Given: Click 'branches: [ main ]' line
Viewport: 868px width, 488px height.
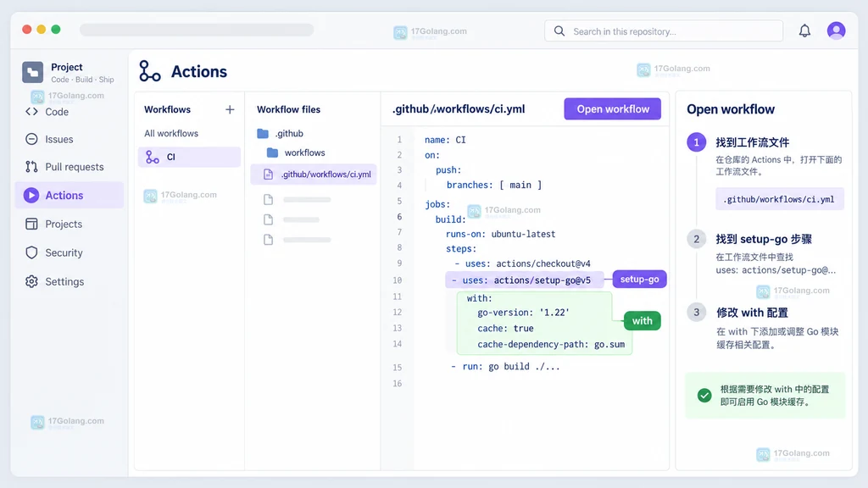Looking at the screenshot, I should click(x=494, y=185).
